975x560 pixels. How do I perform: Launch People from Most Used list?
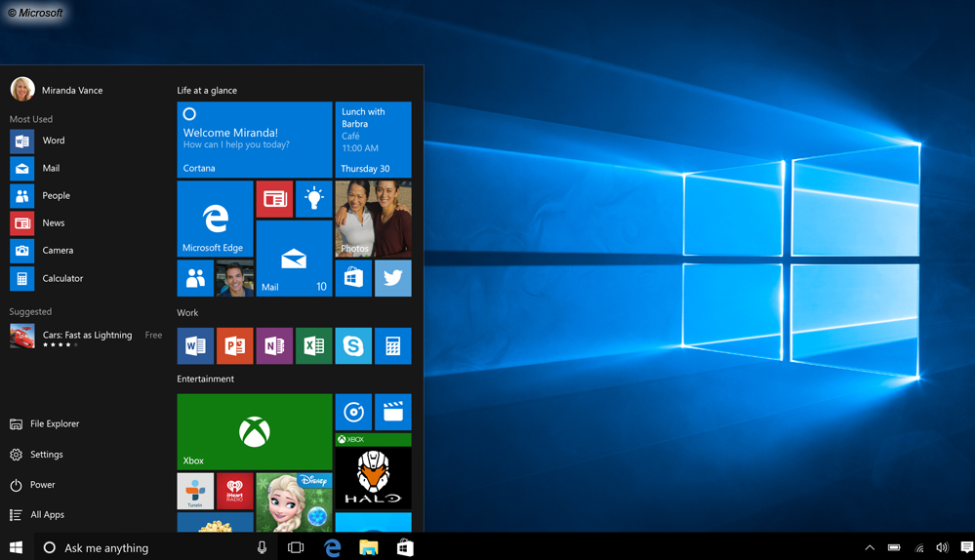pos(40,195)
